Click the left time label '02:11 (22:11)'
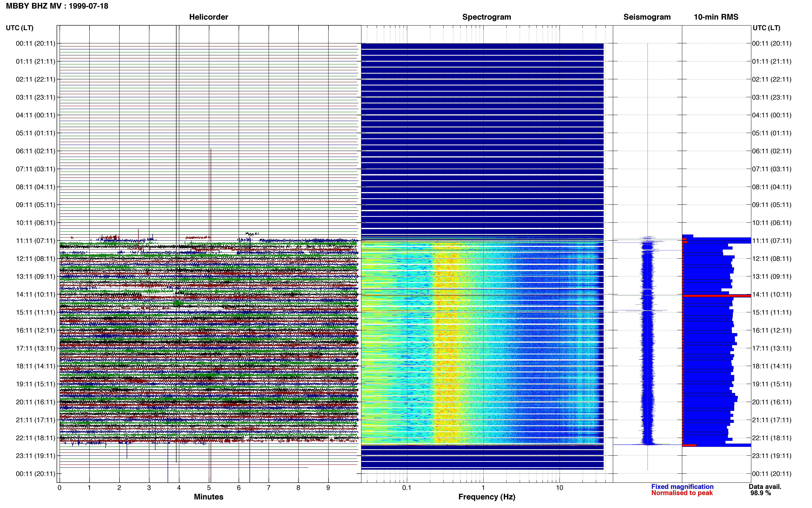This screenshot has height=508, width=812. click(x=36, y=79)
